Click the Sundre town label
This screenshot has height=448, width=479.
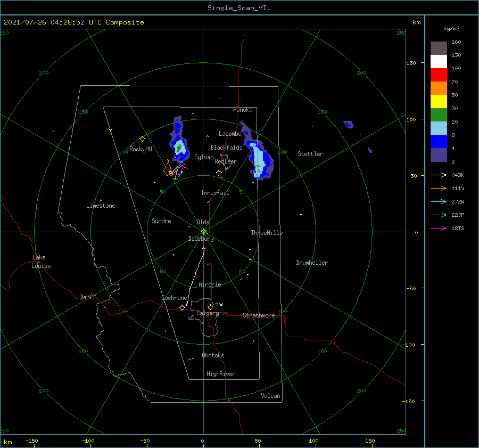(x=161, y=221)
